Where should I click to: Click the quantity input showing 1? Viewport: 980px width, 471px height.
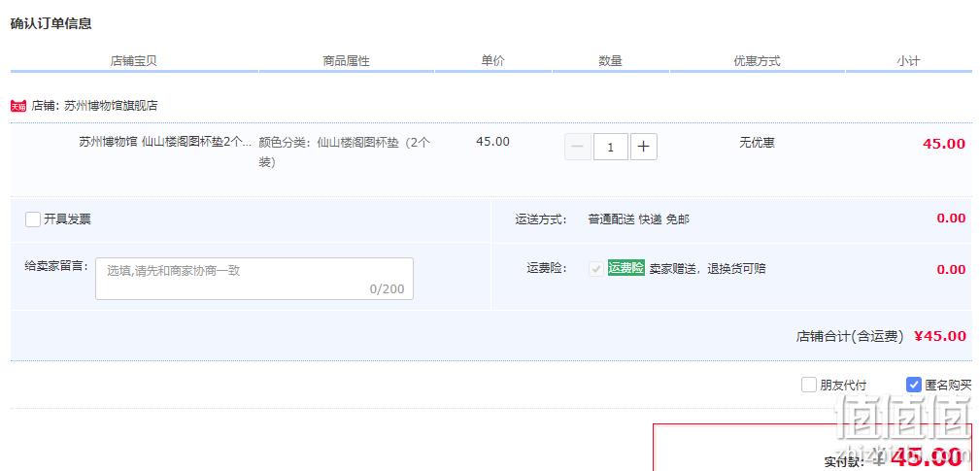tap(611, 147)
